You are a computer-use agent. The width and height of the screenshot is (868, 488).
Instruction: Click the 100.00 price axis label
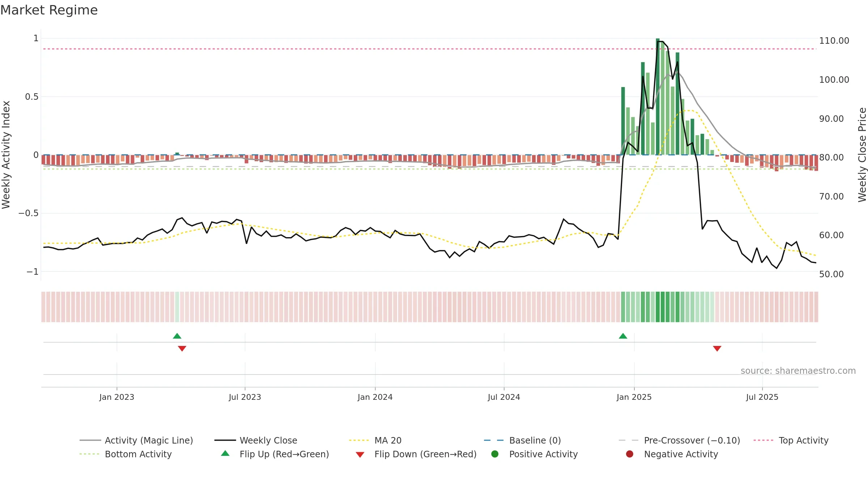(834, 80)
